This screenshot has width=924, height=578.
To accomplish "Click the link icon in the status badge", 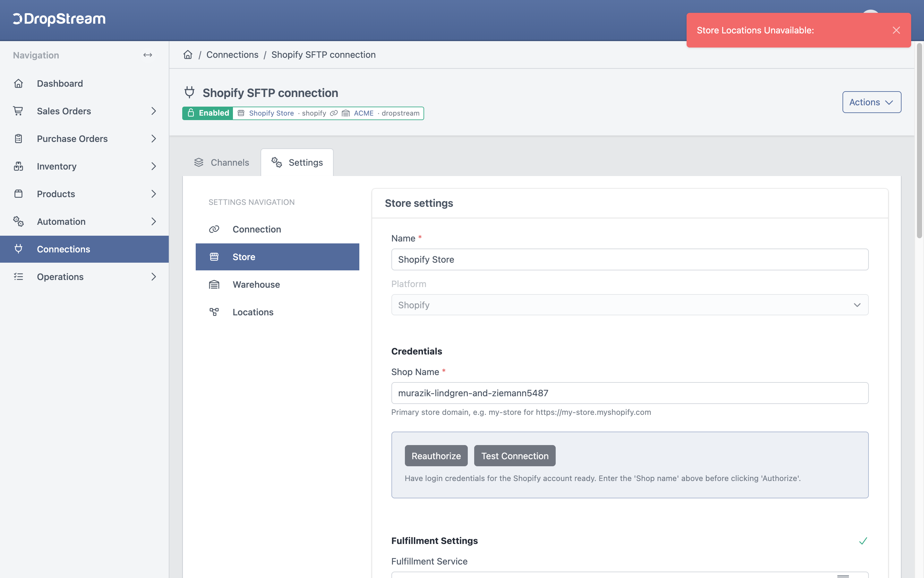I will coord(334,113).
